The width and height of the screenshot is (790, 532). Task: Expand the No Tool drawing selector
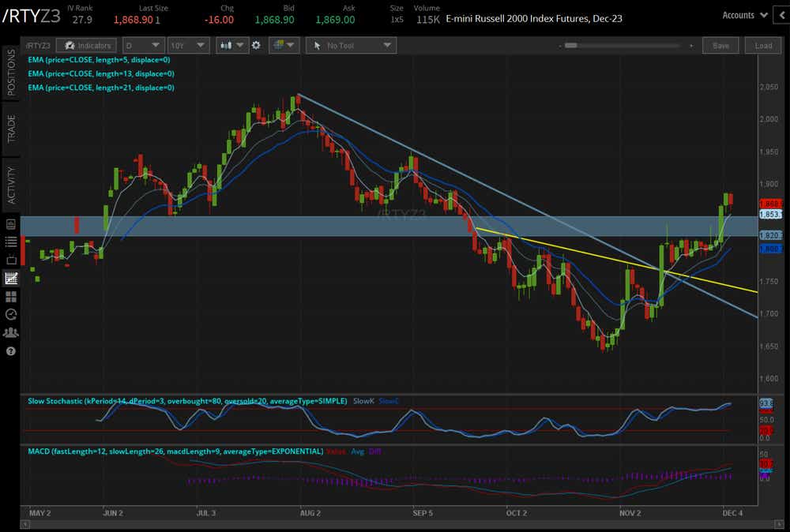[350, 46]
